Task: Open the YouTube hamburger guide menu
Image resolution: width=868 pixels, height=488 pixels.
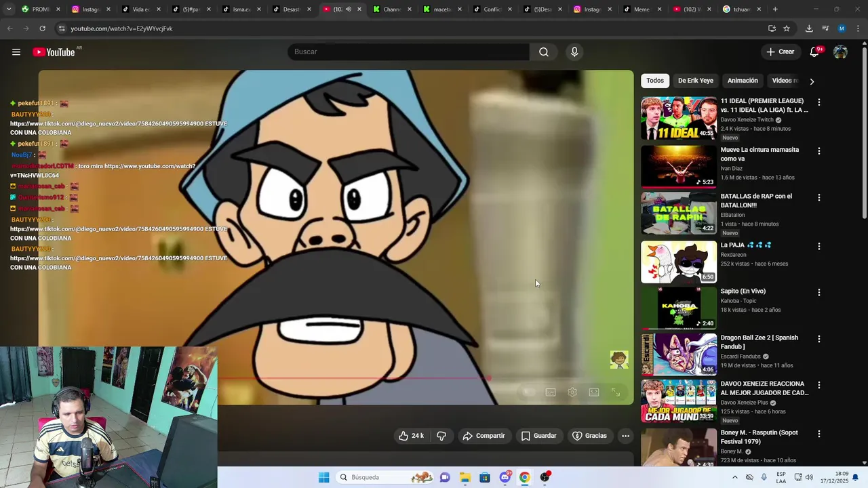Action: [16, 52]
